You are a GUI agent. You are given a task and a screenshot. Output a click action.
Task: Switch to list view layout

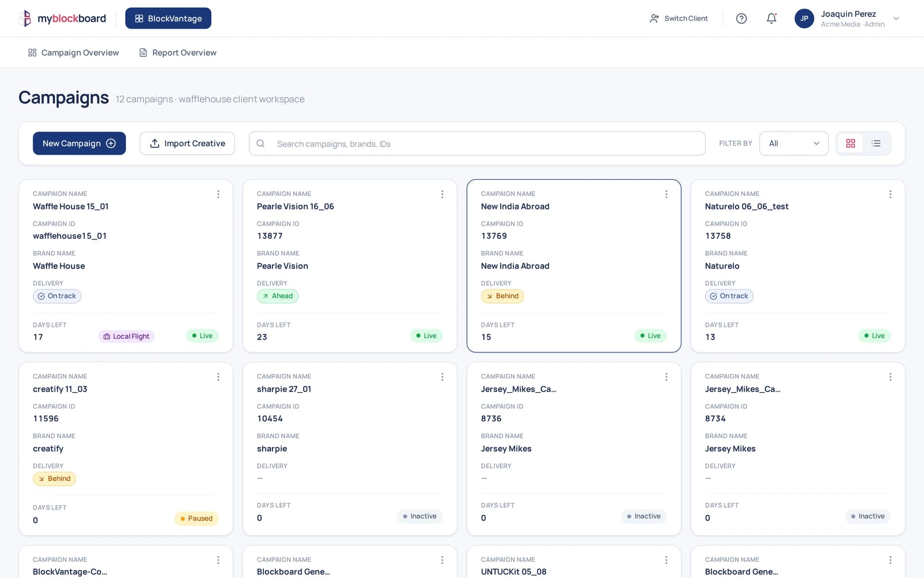tap(876, 144)
